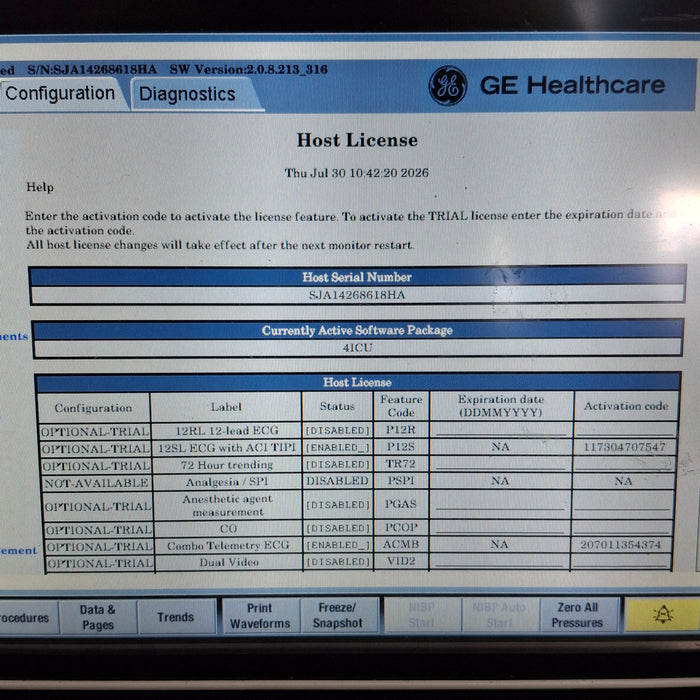This screenshot has height=700, width=700.
Task: Open the Help link
Action: [x=40, y=187]
